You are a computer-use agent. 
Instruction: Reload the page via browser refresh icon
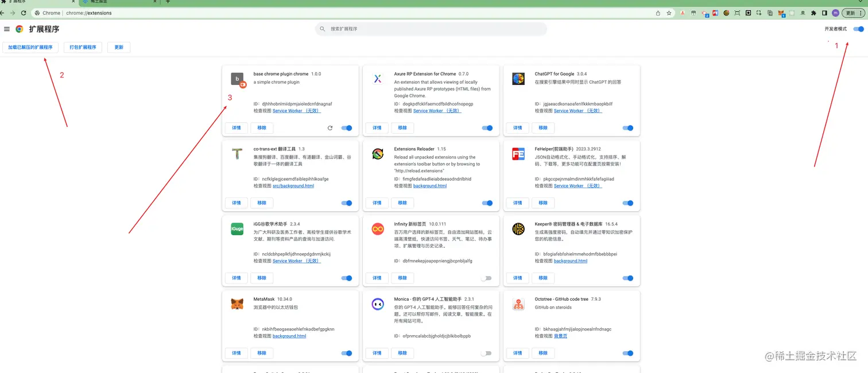pos(24,13)
